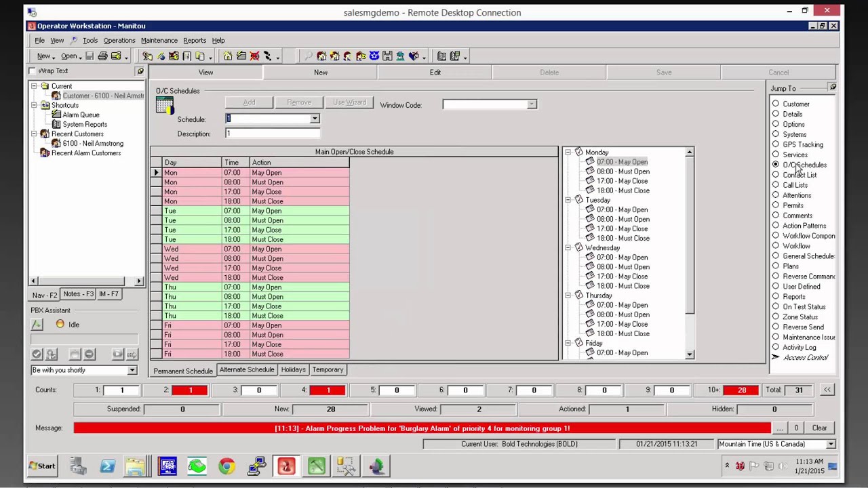Open the Mountain Time zone dropdown

click(x=831, y=444)
